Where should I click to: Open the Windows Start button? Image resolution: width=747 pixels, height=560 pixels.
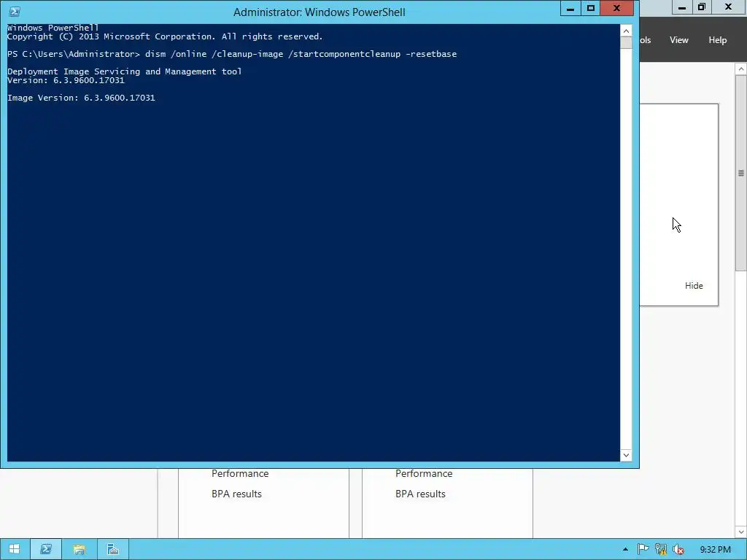15,550
